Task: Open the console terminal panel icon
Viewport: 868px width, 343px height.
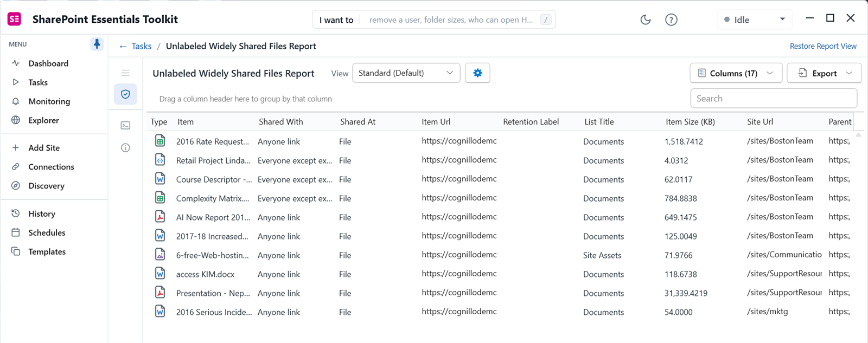Action: [x=125, y=125]
